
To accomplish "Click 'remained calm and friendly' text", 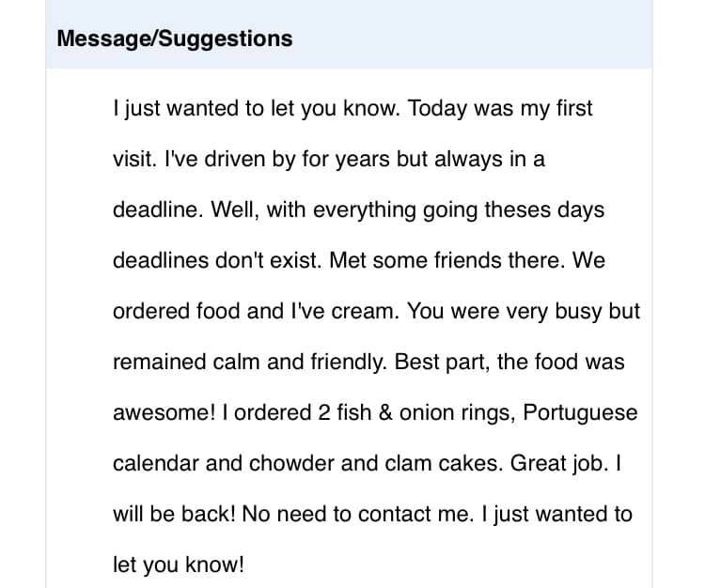I will 250,363.
